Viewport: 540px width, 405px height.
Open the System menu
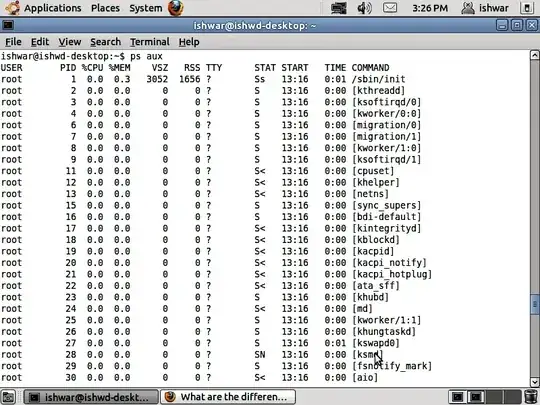click(146, 8)
